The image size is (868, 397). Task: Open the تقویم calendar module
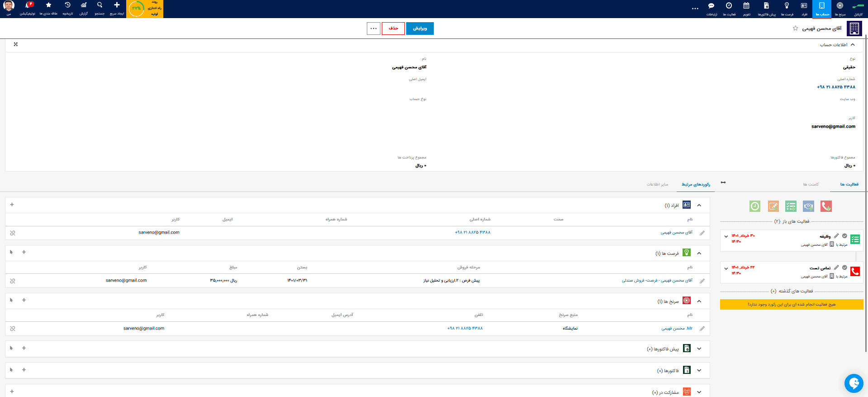tap(746, 9)
